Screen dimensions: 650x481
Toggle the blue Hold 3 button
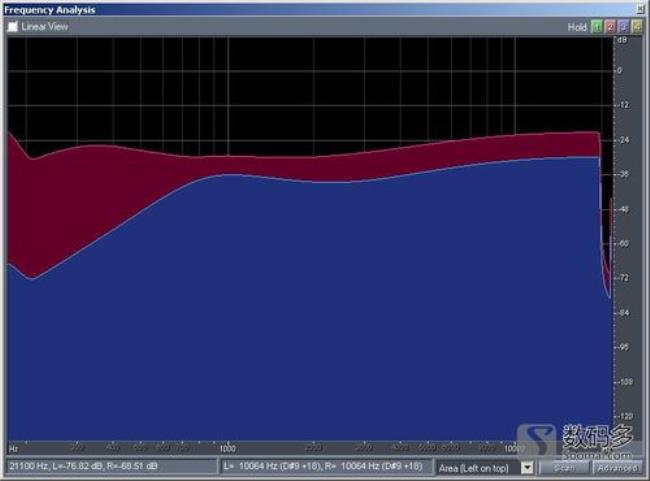pos(623,27)
